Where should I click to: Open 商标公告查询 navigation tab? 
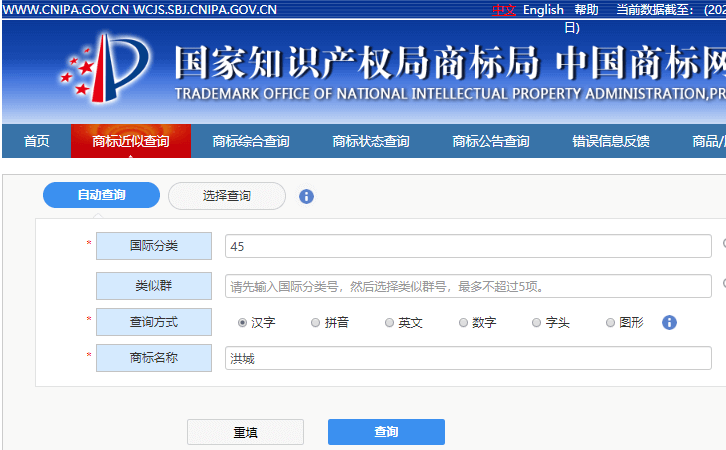click(x=490, y=141)
